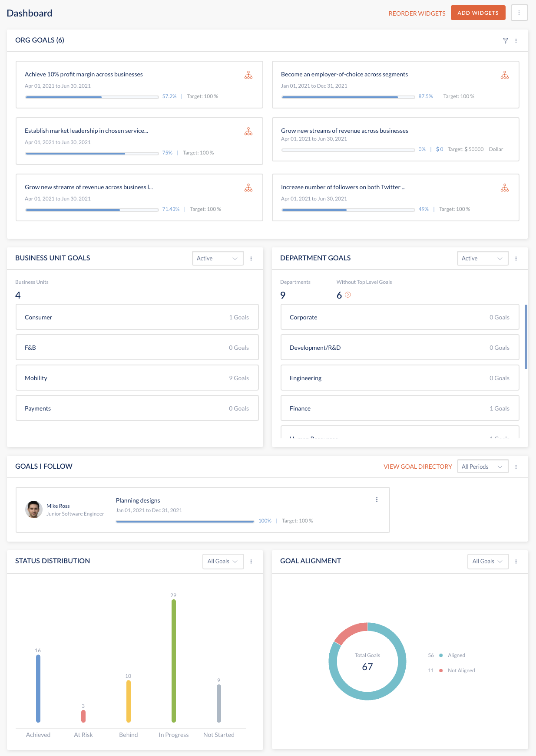Open Department Goals Active dropdown

[483, 258]
